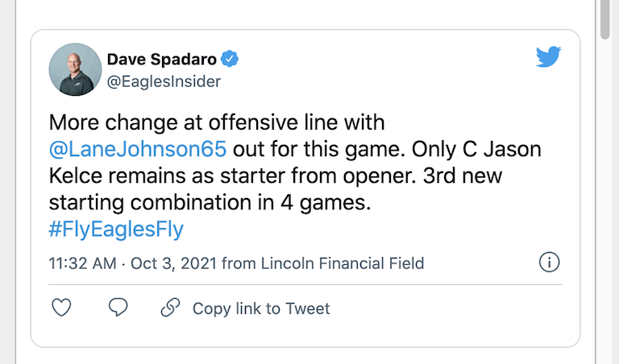Screen dimensions: 619x364
Task: Open the @LaneJohnson65 mention
Action: (x=139, y=150)
